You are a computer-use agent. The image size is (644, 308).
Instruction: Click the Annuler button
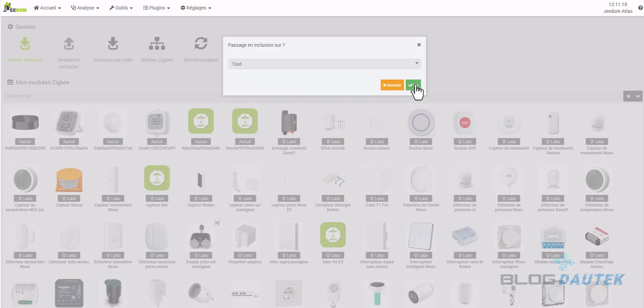click(392, 85)
